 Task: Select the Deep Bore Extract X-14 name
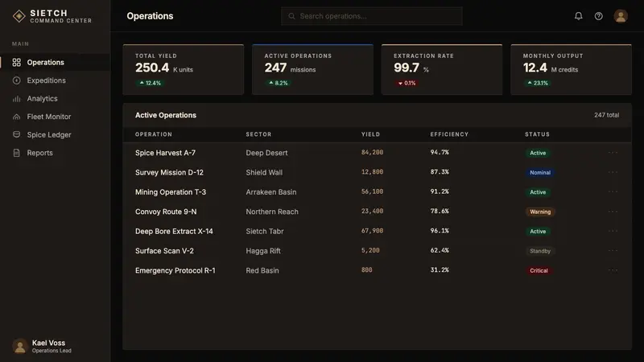point(174,231)
